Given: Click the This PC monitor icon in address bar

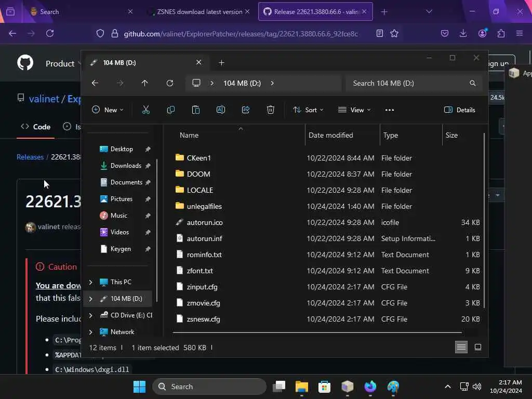Looking at the screenshot, I should coord(196,83).
